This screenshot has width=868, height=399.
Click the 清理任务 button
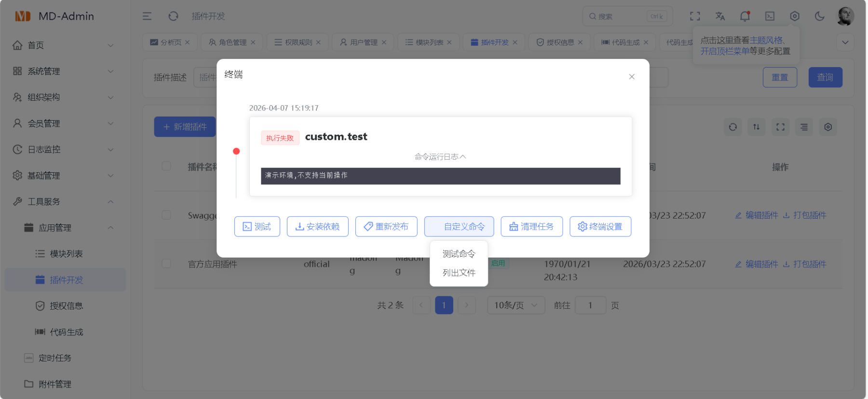coord(531,226)
